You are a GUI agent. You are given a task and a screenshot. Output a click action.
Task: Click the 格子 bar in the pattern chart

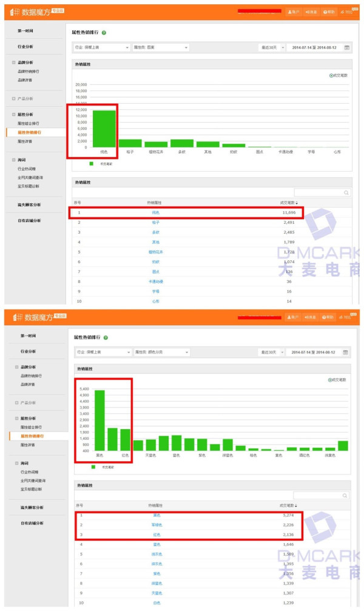click(x=130, y=143)
